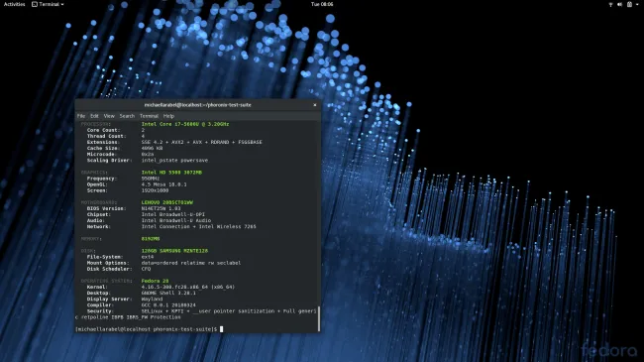The width and height of the screenshot is (644, 362).
Task: Open the Search menu in Terminal
Action: (x=127, y=116)
